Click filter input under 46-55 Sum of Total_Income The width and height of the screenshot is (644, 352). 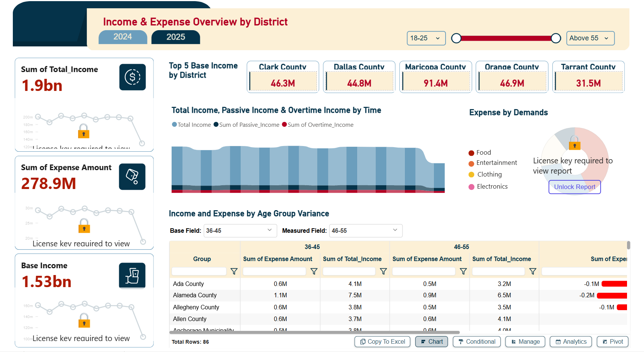[x=498, y=271]
